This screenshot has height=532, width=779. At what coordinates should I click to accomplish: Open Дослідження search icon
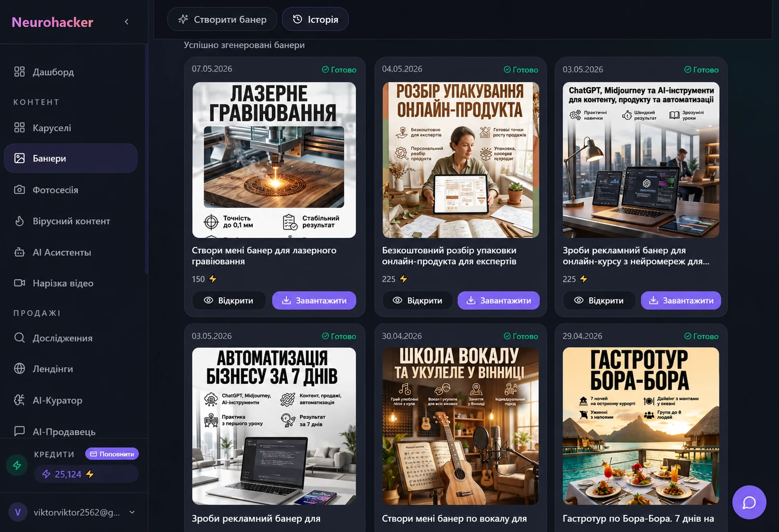click(19, 338)
